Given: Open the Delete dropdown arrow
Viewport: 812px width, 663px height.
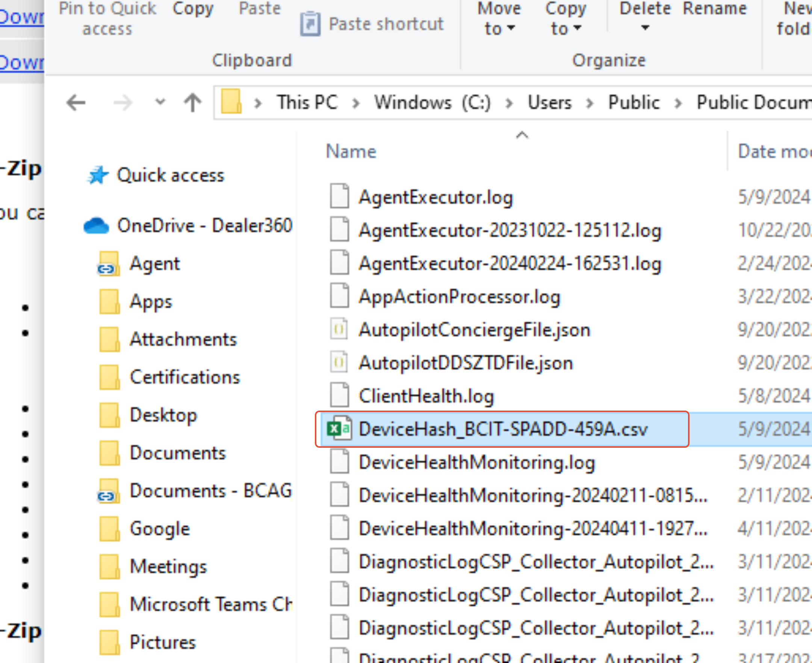Looking at the screenshot, I should [x=645, y=28].
